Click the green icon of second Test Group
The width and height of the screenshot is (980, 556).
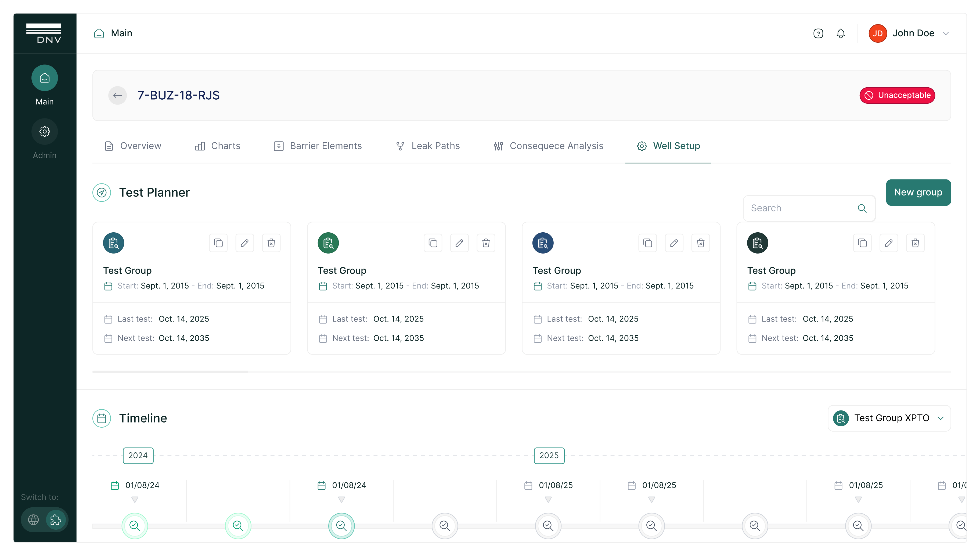point(328,243)
